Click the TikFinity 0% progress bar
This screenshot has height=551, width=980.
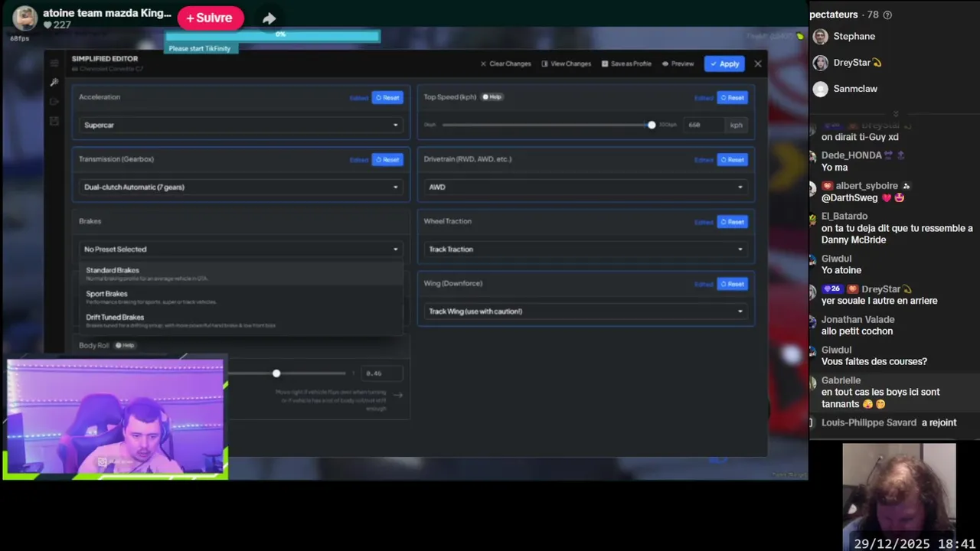tap(273, 35)
